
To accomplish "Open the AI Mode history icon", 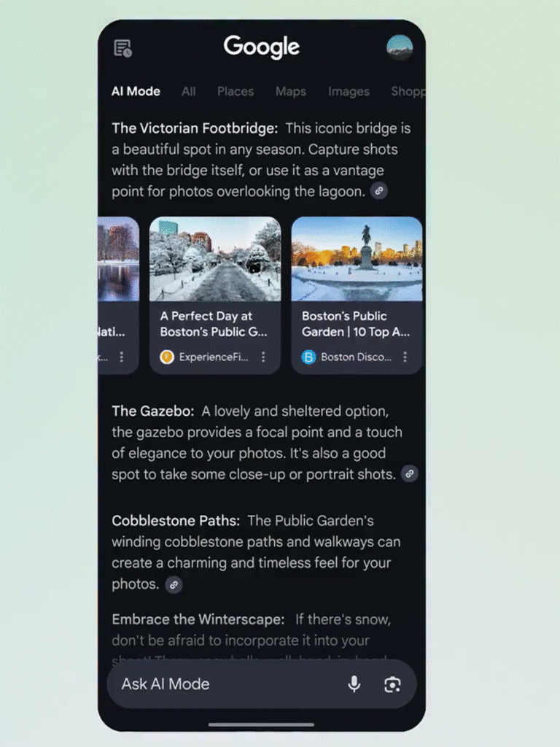I will coord(122,48).
